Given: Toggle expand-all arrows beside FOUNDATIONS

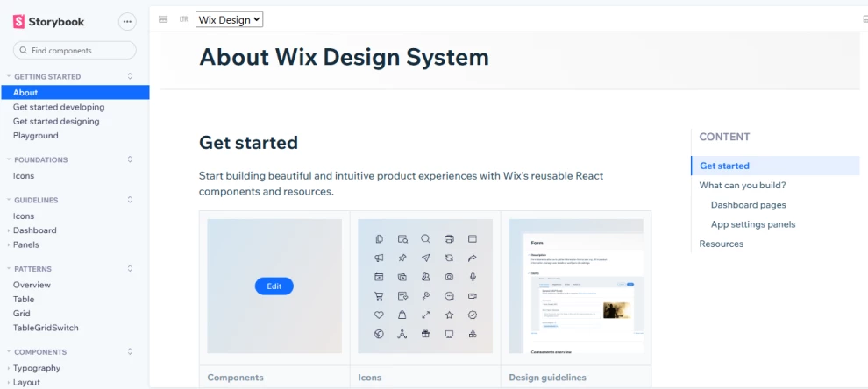Looking at the screenshot, I should (130, 159).
